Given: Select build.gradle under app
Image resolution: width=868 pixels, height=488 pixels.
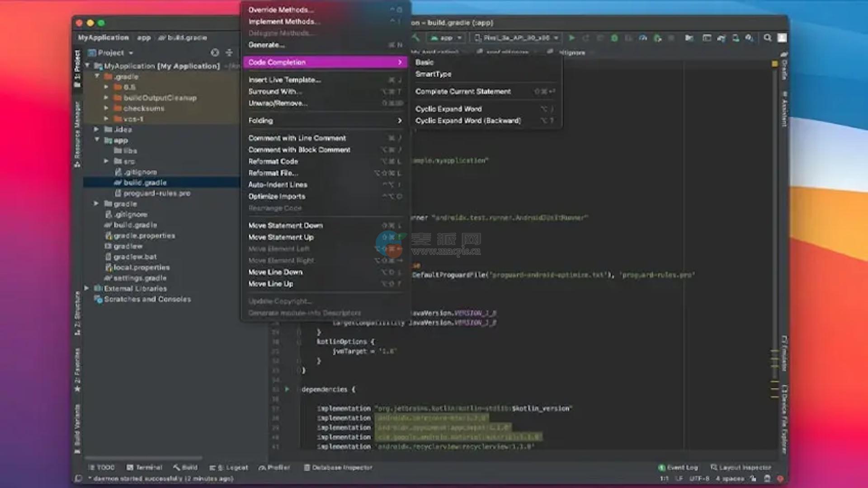Looking at the screenshot, I should [141, 183].
